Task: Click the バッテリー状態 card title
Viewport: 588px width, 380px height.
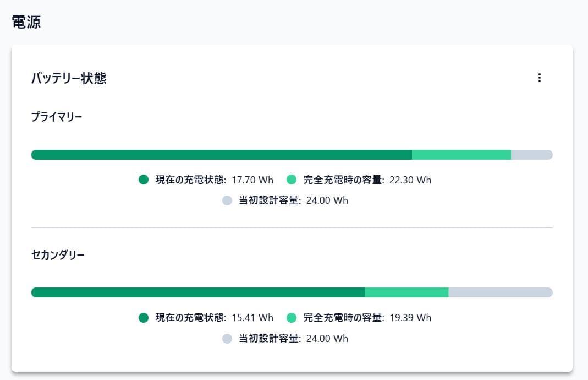Action: point(69,78)
